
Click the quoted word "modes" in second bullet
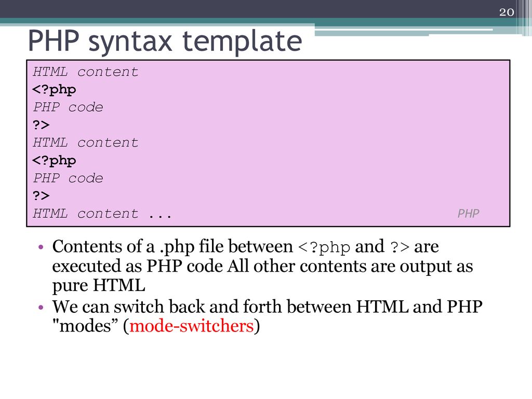tap(86, 326)
